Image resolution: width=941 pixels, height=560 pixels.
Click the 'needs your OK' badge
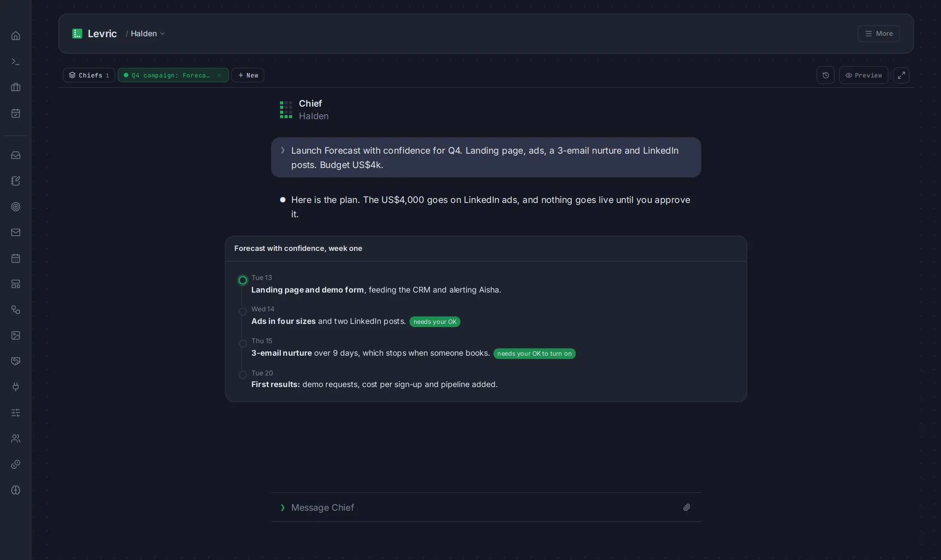tap(435, 322)
